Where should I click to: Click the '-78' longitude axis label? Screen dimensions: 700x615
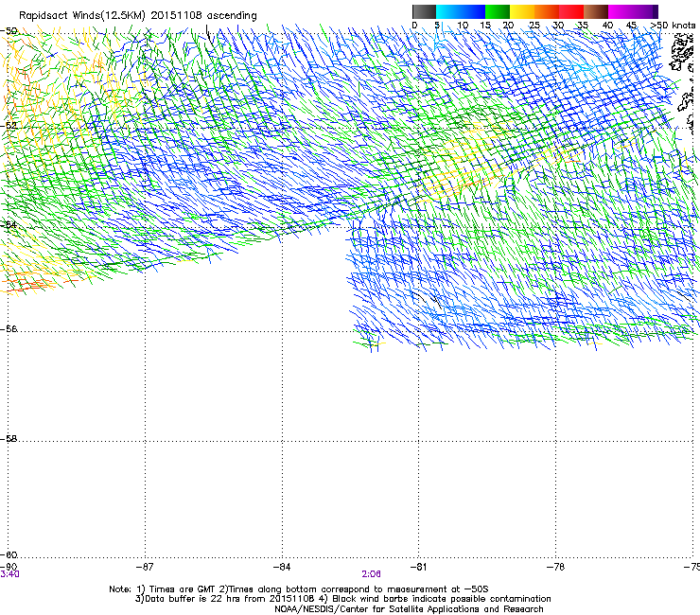pos(555,567)
